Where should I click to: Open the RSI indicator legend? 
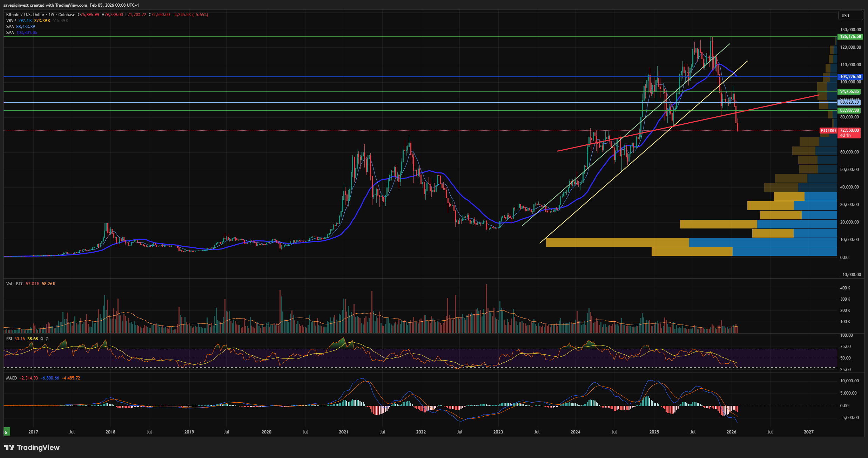tap(9, 339)
